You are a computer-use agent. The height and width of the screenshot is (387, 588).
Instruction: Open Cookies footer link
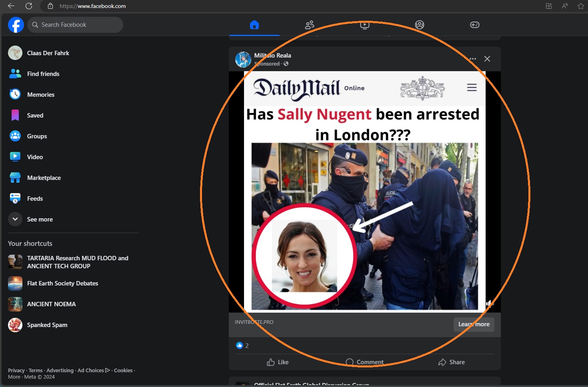click(123, 371)
